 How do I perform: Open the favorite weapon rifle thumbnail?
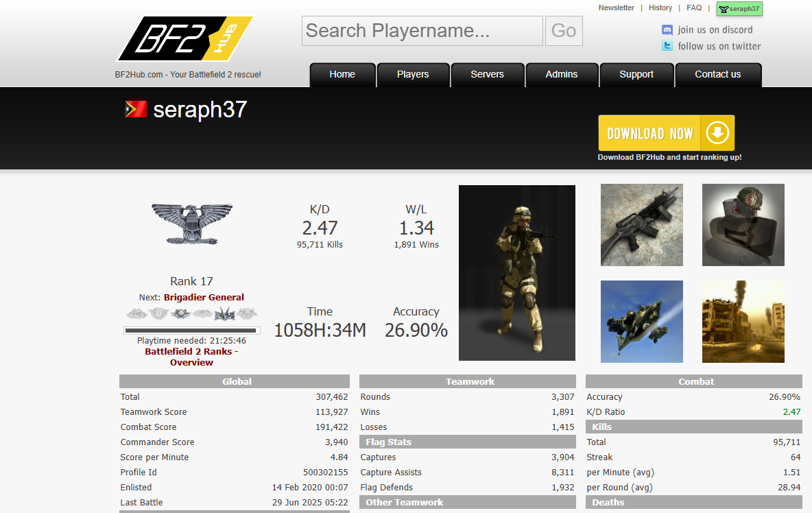[x=642, y=225]
